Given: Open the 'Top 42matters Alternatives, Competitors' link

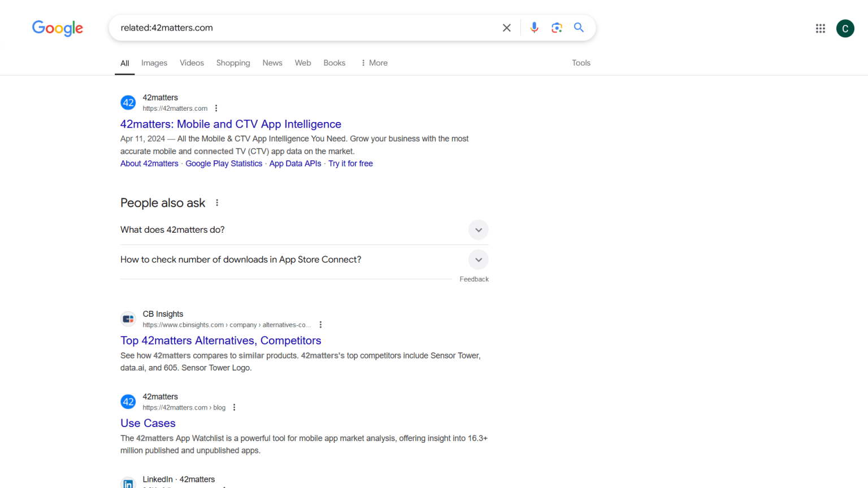Looking at the screenshot, I should [x=220, y=341].
